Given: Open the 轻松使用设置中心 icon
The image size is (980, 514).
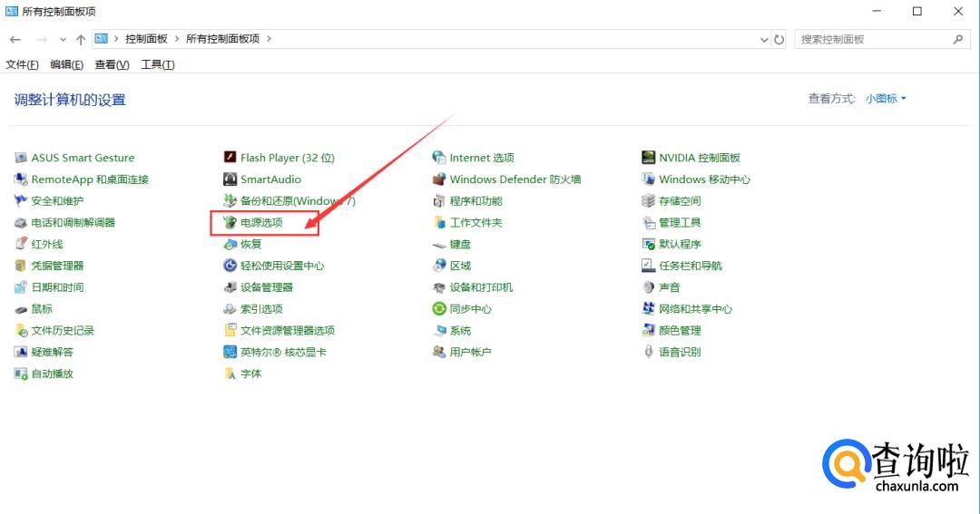Looking at the screenshot, I should click(230, 266).
